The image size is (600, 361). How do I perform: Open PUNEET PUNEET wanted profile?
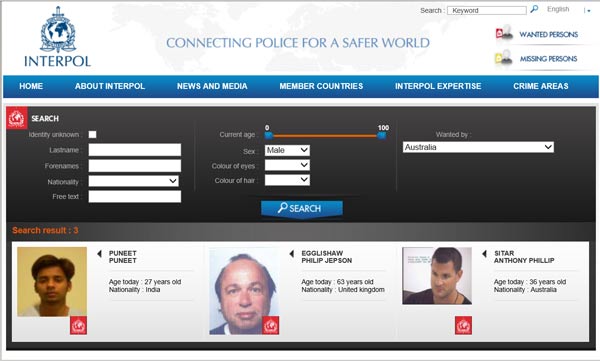(x=122, y=257)
